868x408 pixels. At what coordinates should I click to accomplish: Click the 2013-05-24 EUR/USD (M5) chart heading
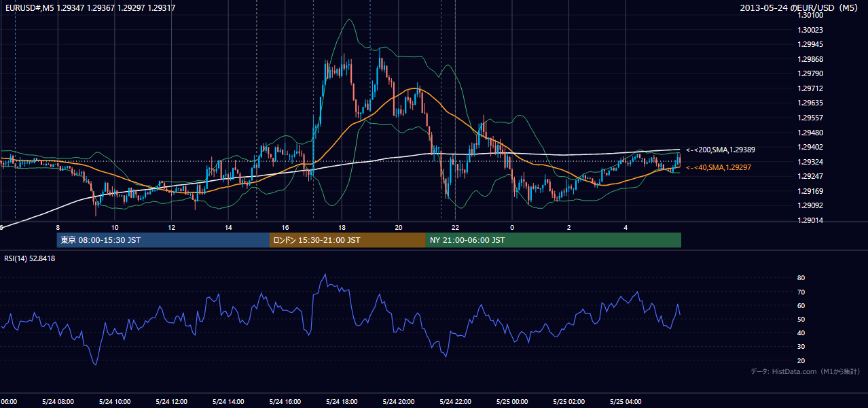(x=800, y=7)
